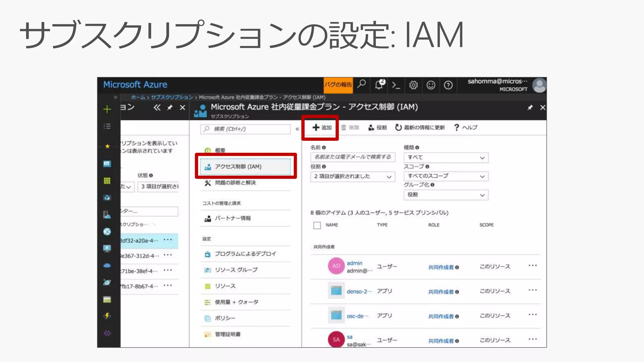This screenshot has height=362, width=644.
Task: Click the 最新の情報に更新 refresh button
Action: 420,128
